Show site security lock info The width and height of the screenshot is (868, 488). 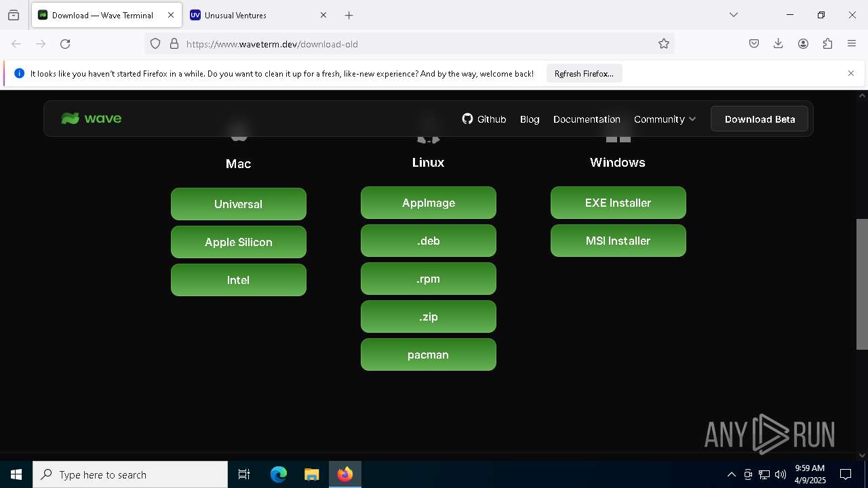(x=174, y=44)
